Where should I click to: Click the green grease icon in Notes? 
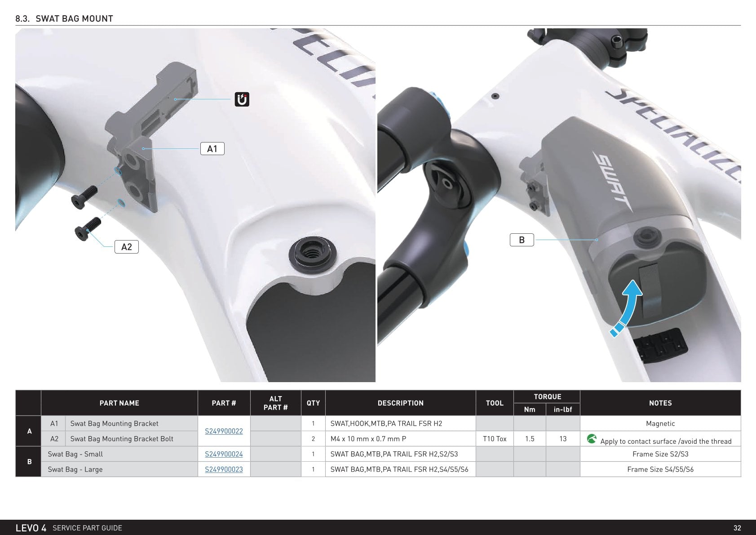(x=592, y=439)
